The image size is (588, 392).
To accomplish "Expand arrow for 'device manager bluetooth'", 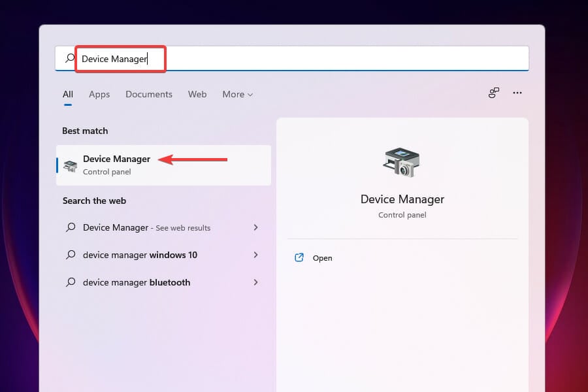I will click(x=255, y=282).
